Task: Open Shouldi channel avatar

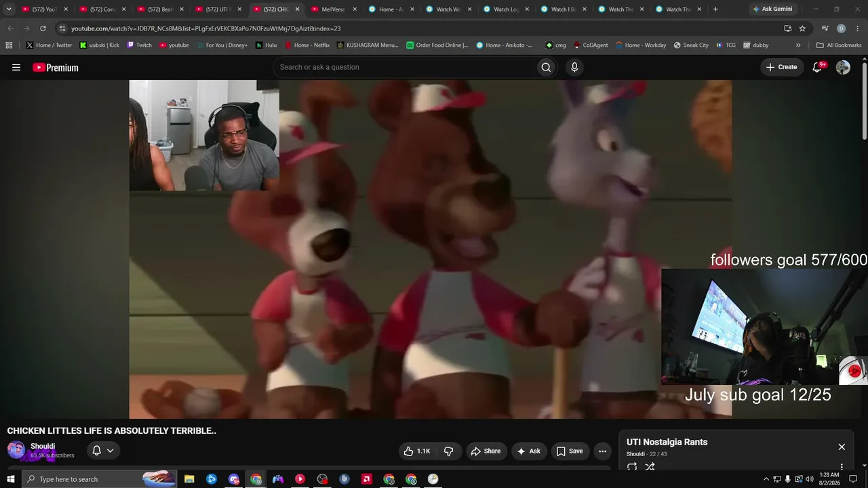Action: click(16, 450)
